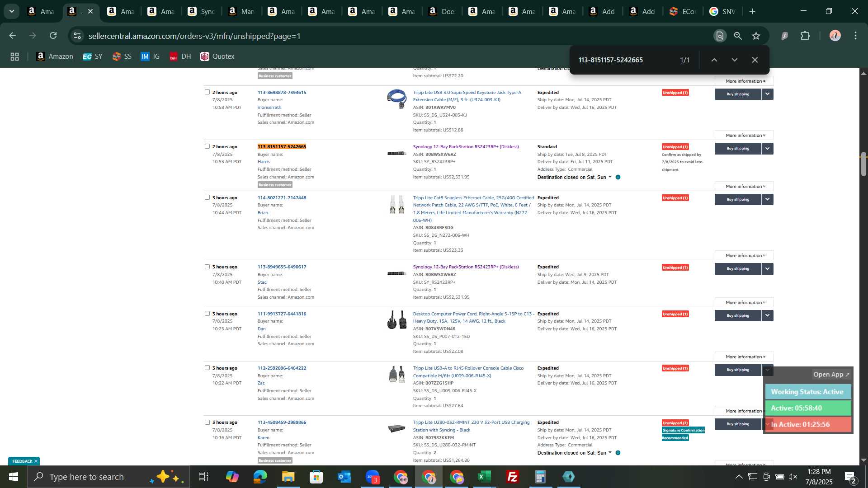Open the SS bookmark
Screen dimensions: 868x488
tap(122, 56)
